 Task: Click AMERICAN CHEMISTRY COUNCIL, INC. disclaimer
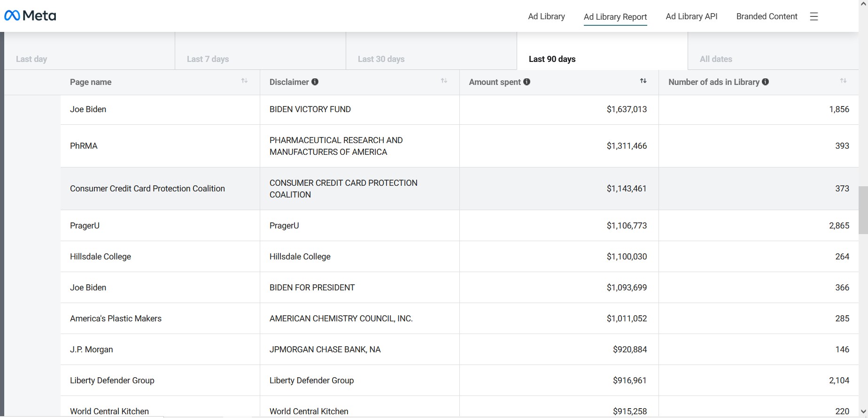click(x=341, y=319)
